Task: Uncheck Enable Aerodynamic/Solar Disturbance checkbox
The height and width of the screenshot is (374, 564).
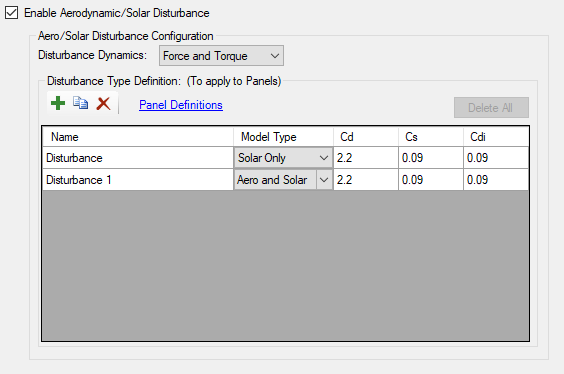Action: coord(12,13)
